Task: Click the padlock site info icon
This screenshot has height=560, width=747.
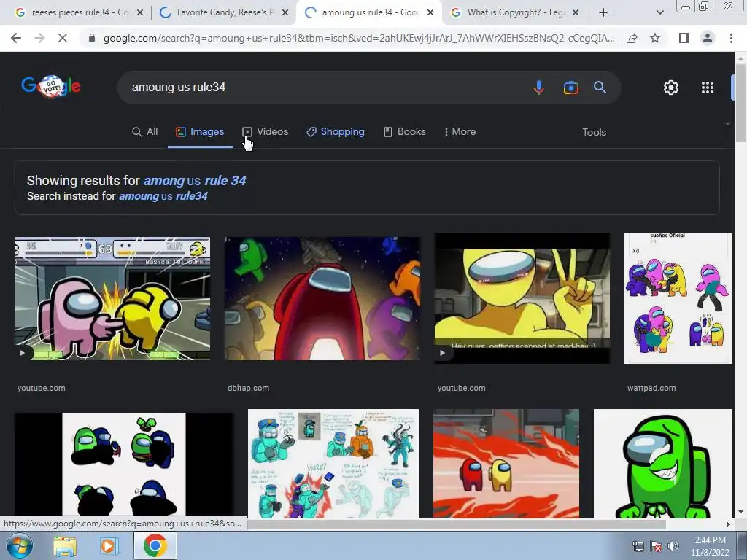Action: [x=92, y=38]
